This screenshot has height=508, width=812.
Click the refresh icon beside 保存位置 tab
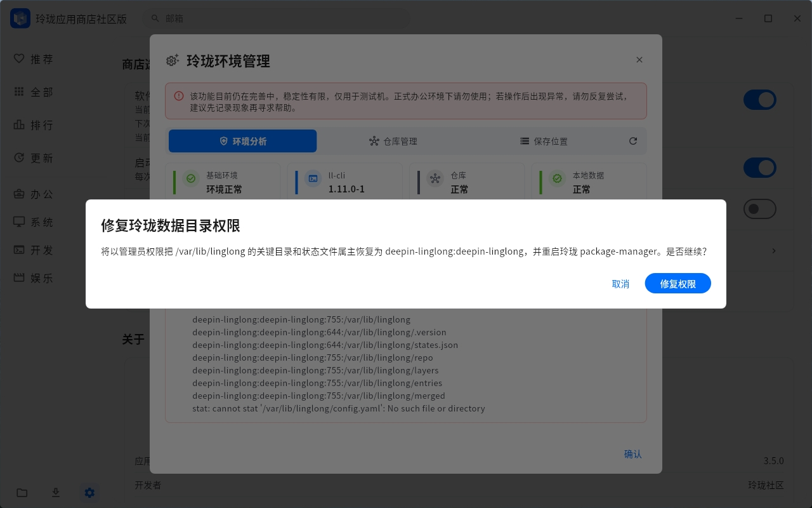tap(633, 141)
